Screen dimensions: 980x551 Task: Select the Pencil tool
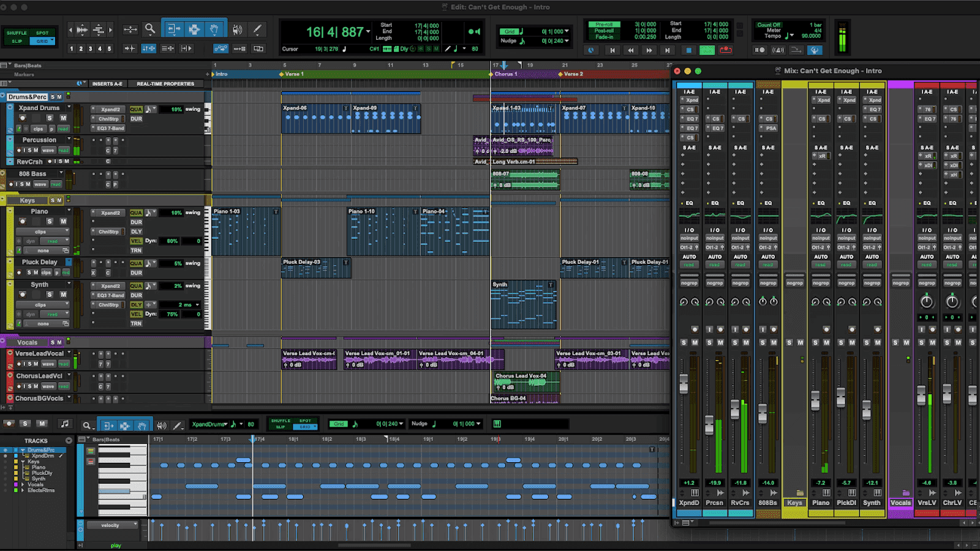[257, 29]
